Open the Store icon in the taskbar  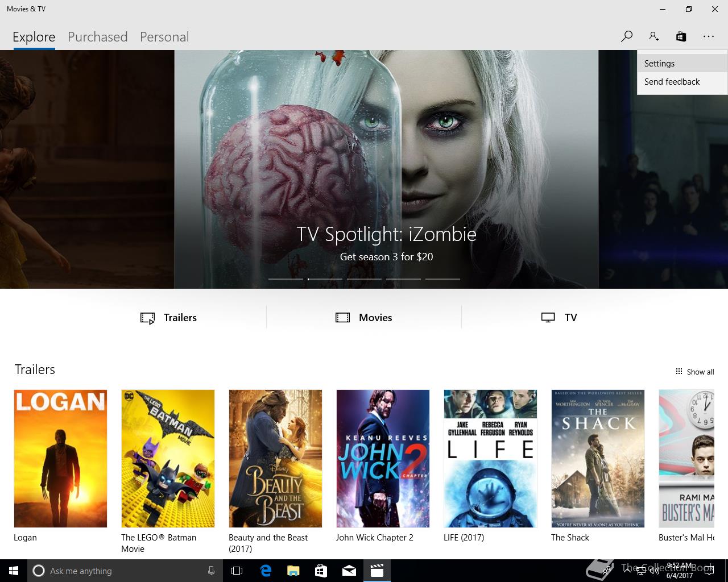tap(321, 571)
